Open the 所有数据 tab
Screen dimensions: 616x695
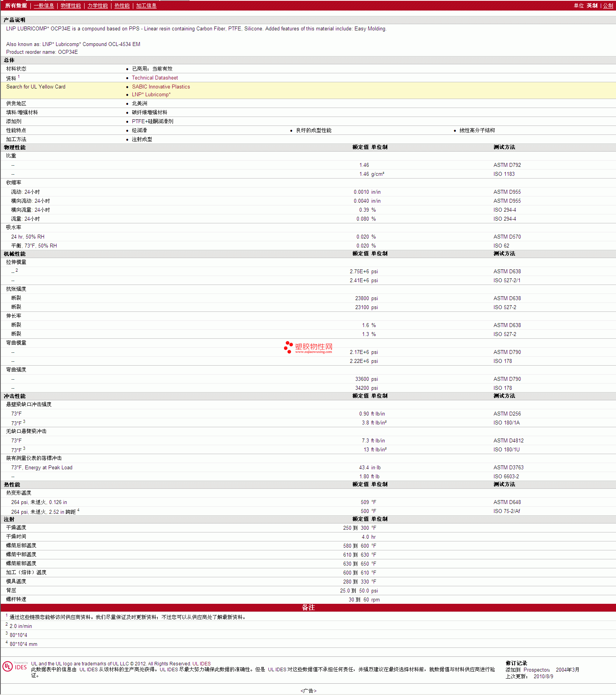[x=16, y=5]
